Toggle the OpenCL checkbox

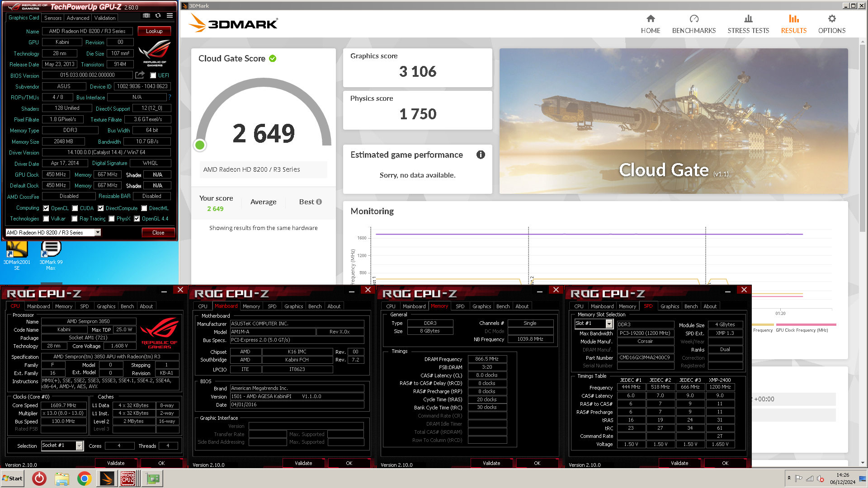(x=46, y=208)
